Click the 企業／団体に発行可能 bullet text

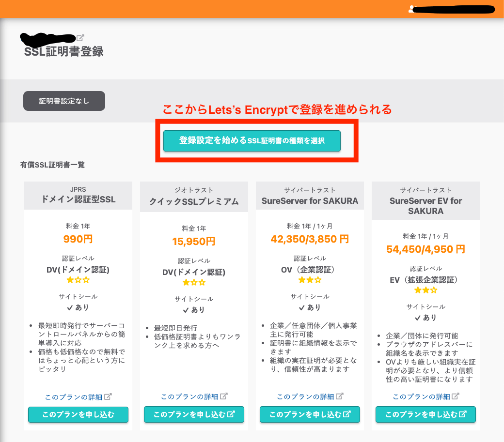click(422, 336)
